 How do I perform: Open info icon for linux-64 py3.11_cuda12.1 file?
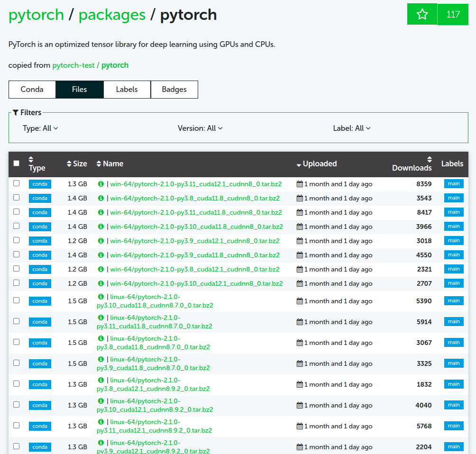(101, 422)
